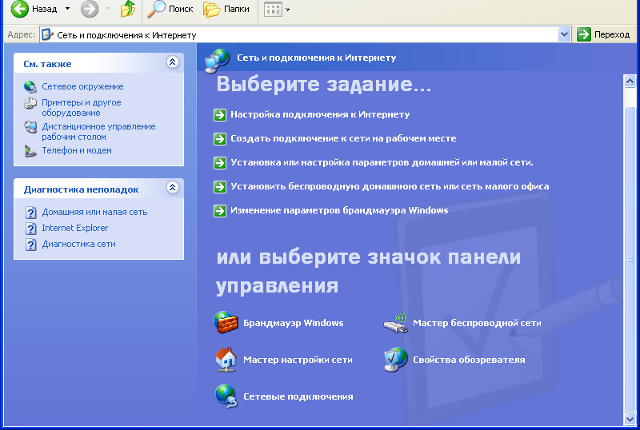Collapse the Диагностика неполадок panel
Viewport: 640px width, 430px height.
click(172, 188)
